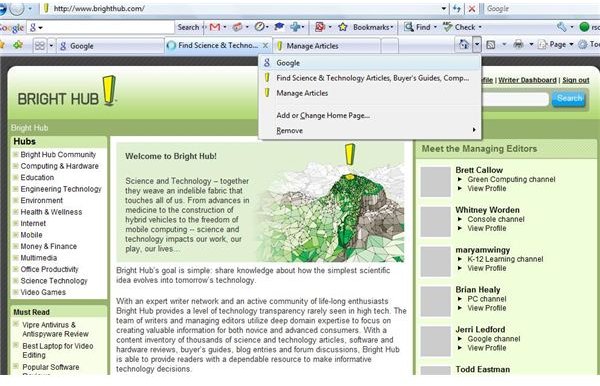Switch to the Manage Articles tab
This screenshot has width=600, height=386.
pos(327,46)
